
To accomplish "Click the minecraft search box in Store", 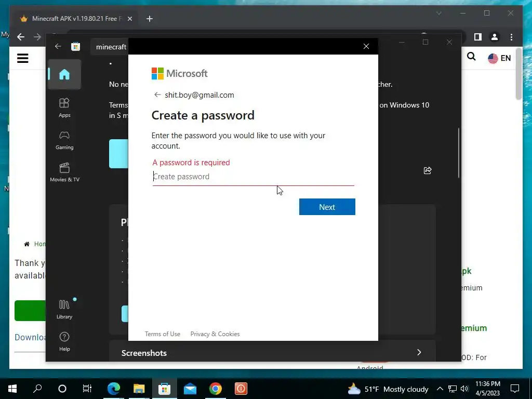I will coord(111,47).
